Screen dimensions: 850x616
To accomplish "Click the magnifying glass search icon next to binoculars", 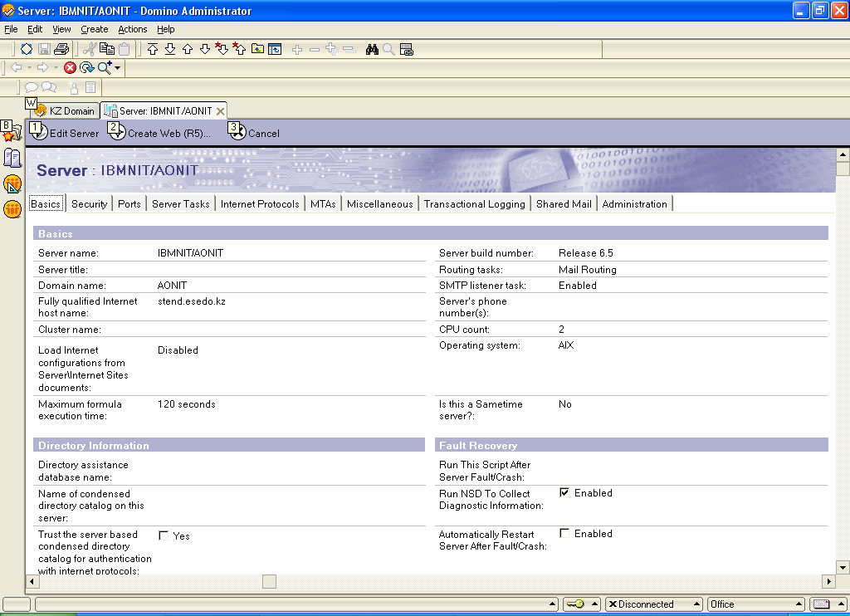I will (x=388, y=50).
